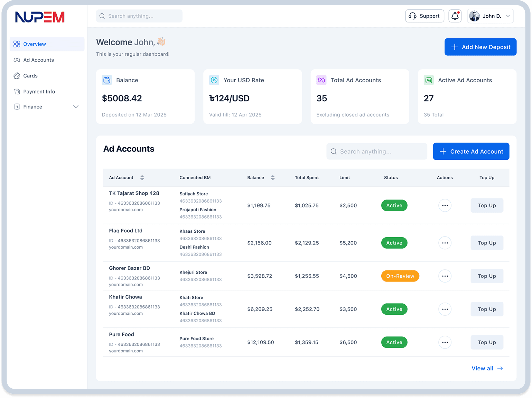The height and width of the screenshot is (398, 532).
Task: Click John D. profile avatar
Action: pyautogui.click(x=474, y=16)
